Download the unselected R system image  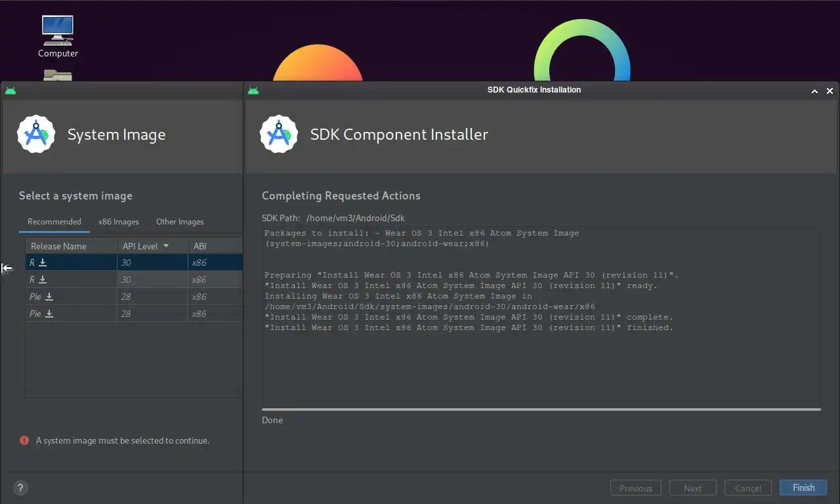pyautogui.click(x=43, y=280)
